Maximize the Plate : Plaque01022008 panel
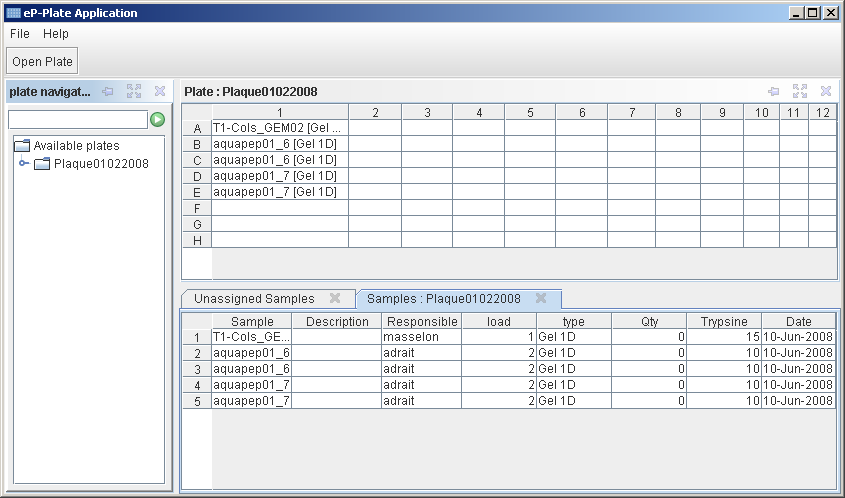Screen dimensions: 845x498 pos(799,91)
